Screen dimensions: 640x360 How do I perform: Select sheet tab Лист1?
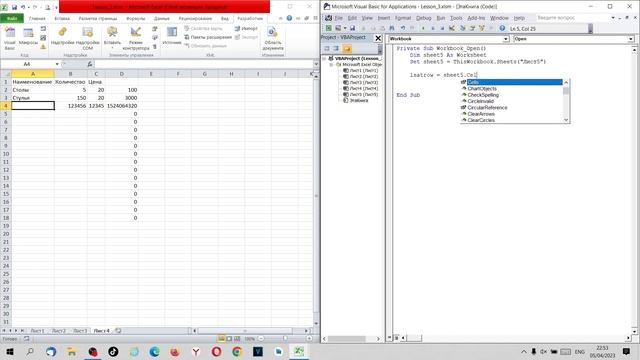[x=38, y=331]
